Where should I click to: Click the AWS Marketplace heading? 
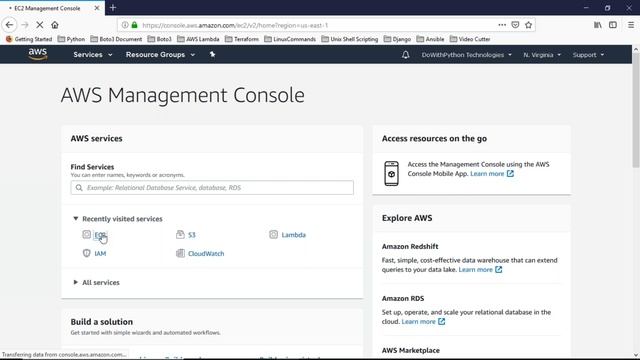[x=411, y=350]
